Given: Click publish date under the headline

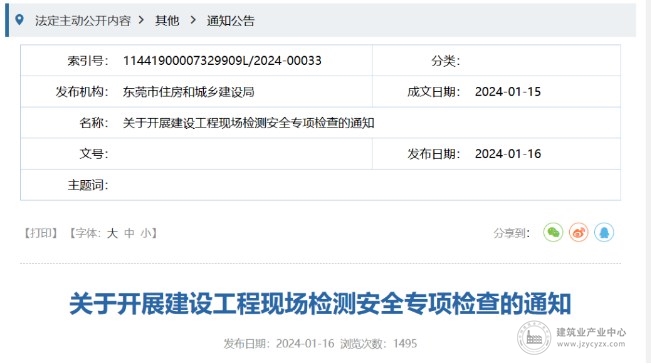Looking at the screenshot, I should (x=279, y=344).
